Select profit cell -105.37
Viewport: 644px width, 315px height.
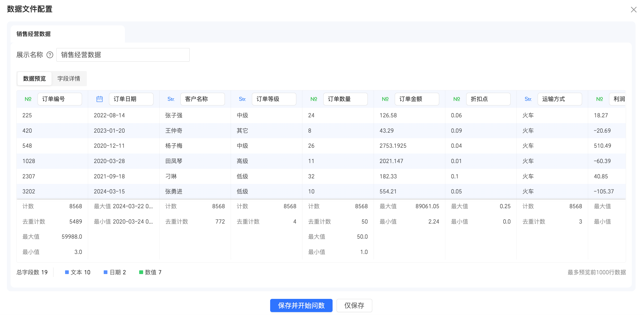click(x=607, y=192)
